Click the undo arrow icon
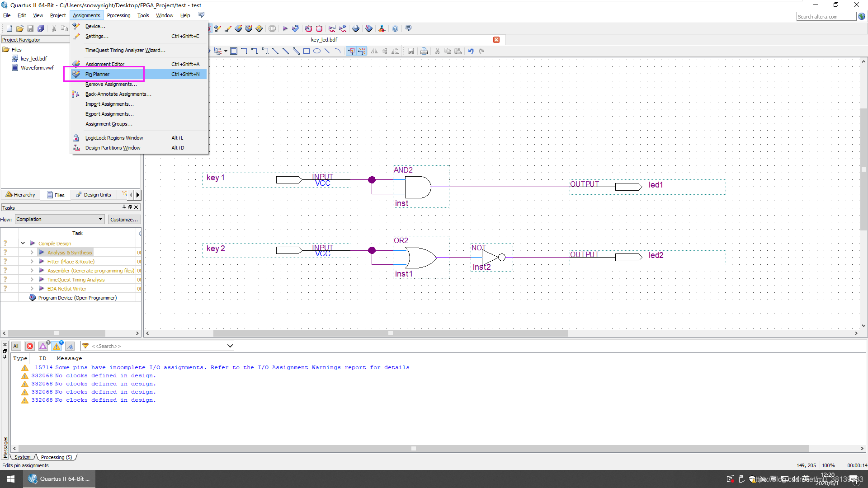Viewport: 868px width, 488px height. 471,51
